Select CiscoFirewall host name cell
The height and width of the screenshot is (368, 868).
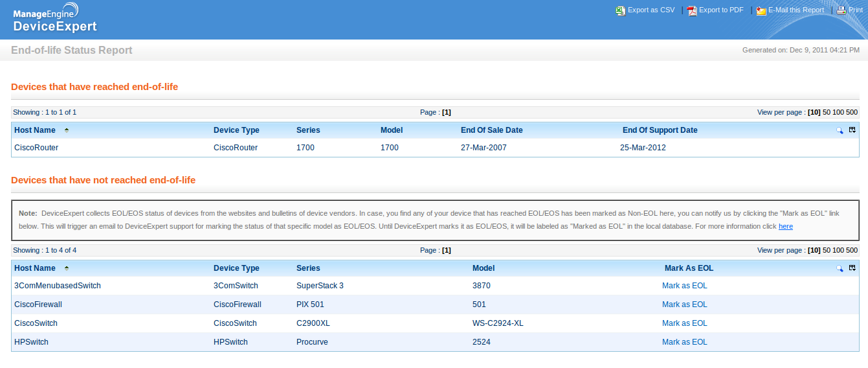[x=38, y=305]
